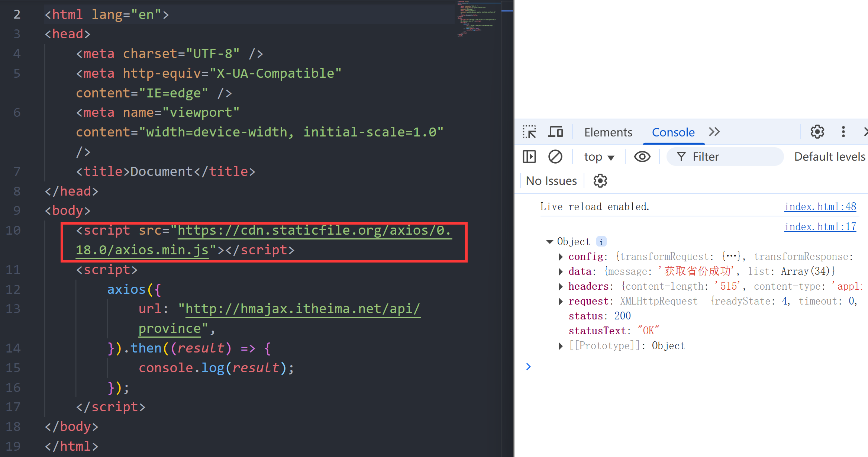
Task: Collapse the logged Object tree
Action: tap(550, 242)
